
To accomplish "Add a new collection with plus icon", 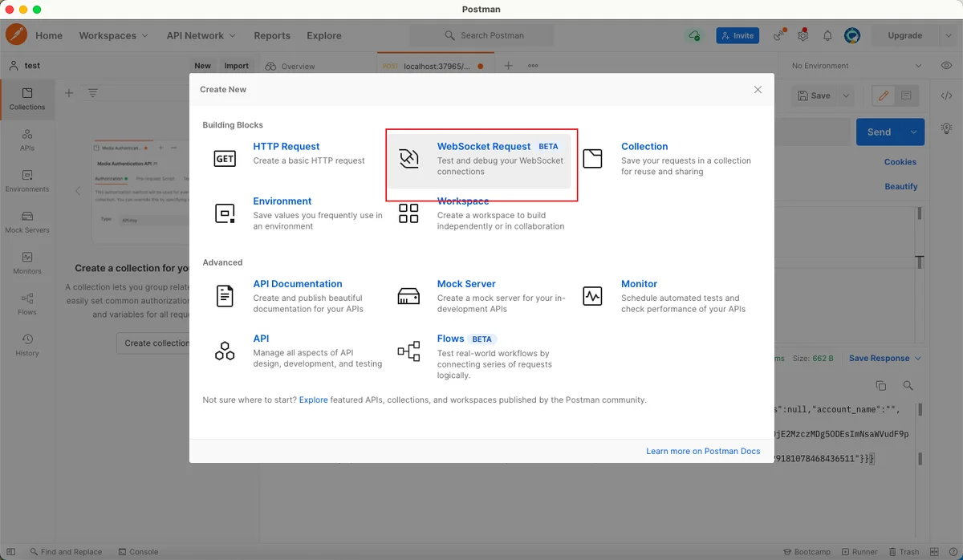I will point(69,93).
